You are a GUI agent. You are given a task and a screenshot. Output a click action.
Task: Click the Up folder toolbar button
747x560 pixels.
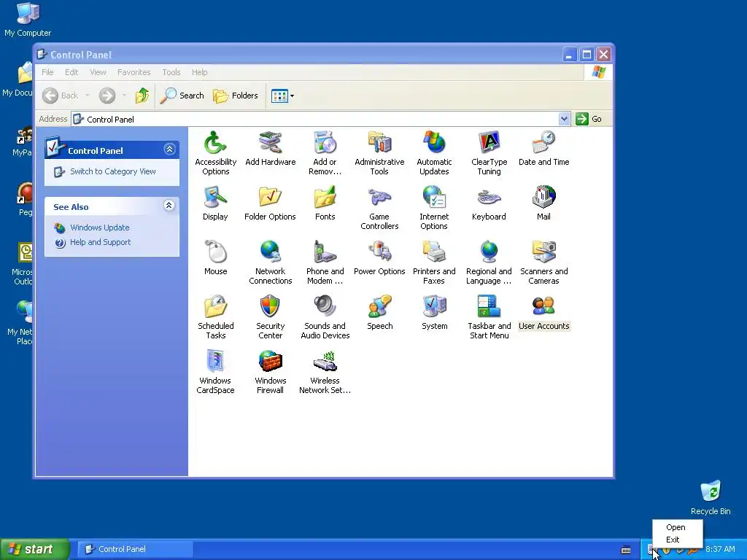[x=142, y=96]
